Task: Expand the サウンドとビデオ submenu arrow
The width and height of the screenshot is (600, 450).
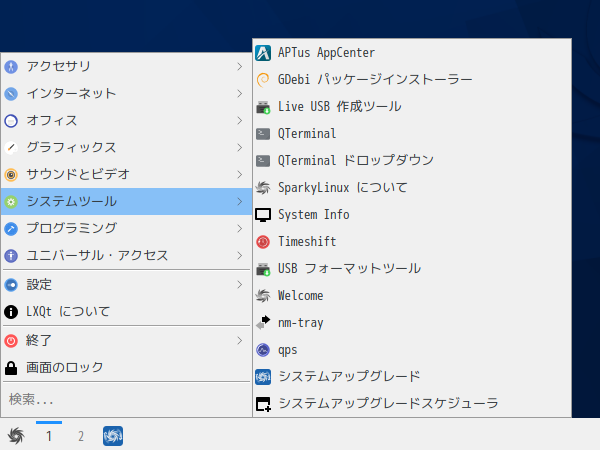Action: tap(240, 175)
